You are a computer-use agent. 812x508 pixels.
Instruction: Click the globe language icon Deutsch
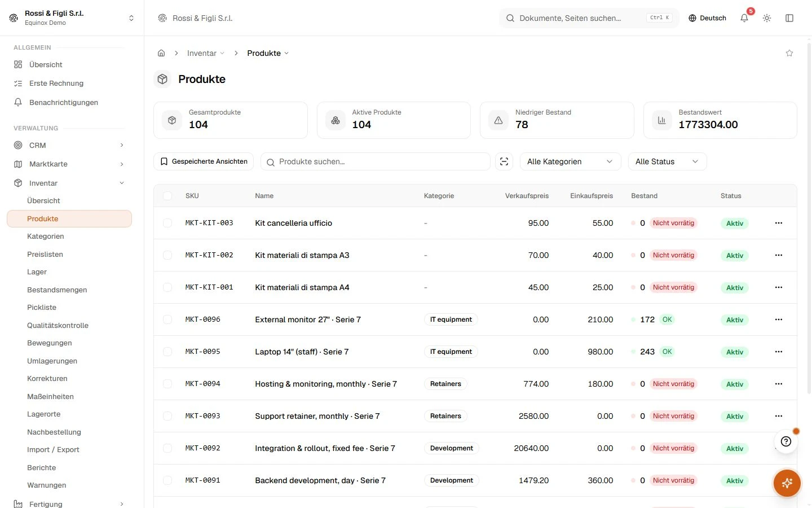[x=707, y=18]
